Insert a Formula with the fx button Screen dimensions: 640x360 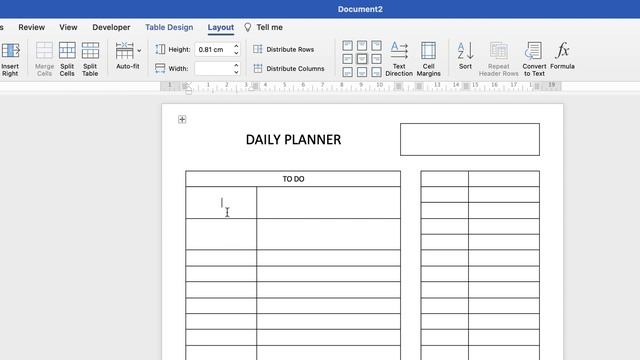pos(562,56)
